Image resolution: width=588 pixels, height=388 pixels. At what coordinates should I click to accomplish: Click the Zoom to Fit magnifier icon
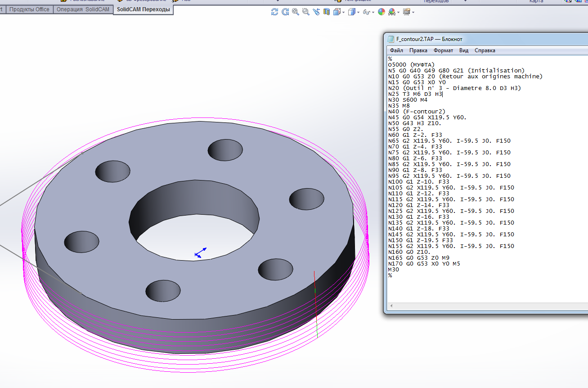point(296,12)
